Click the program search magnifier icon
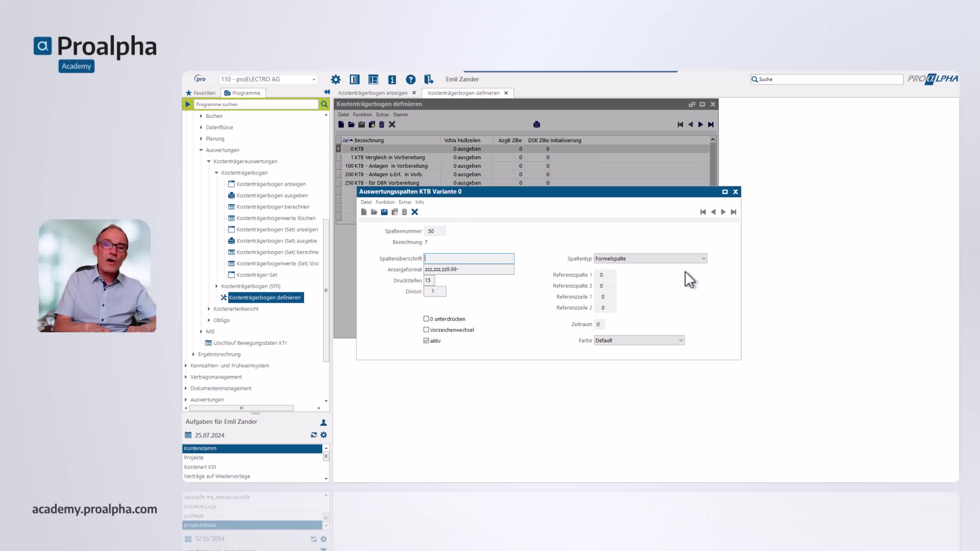 point(324,104)
